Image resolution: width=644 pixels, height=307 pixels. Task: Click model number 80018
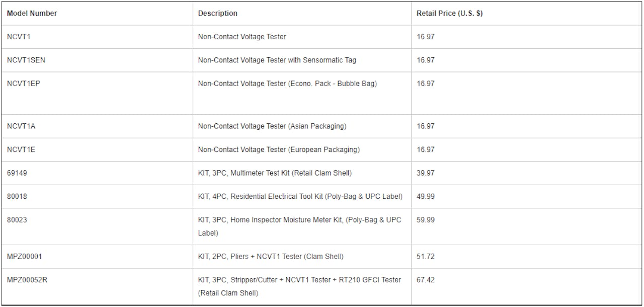[17, 196]
